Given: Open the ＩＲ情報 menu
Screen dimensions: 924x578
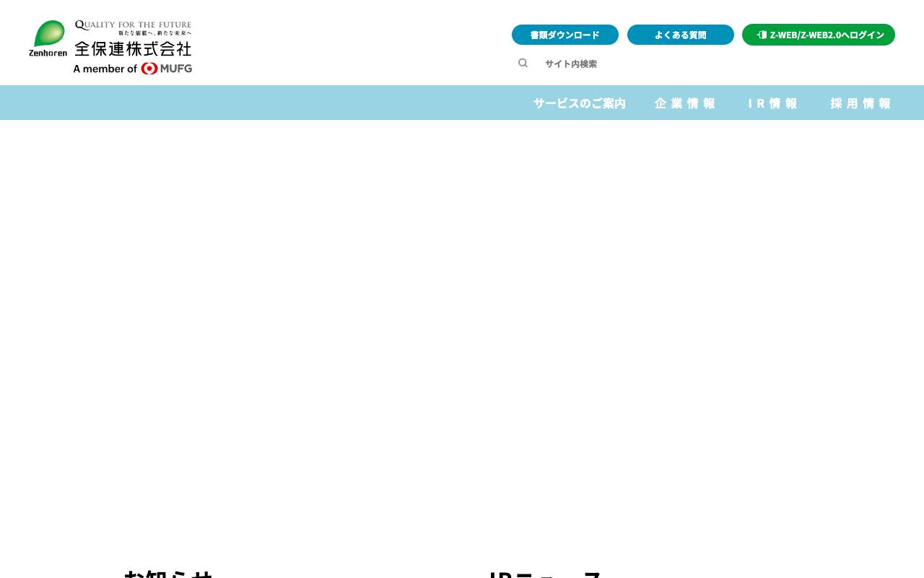Looking at the screenshot, I should click(x=772, y=103).
